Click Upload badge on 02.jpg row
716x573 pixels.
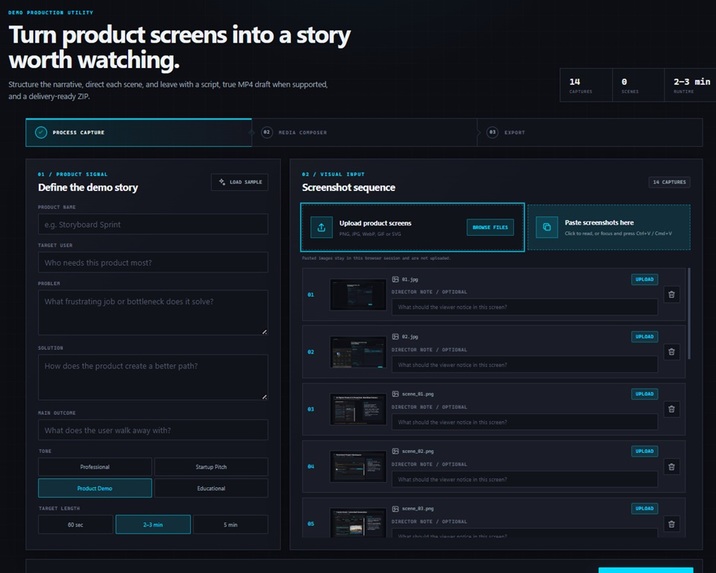pos(644,336)
